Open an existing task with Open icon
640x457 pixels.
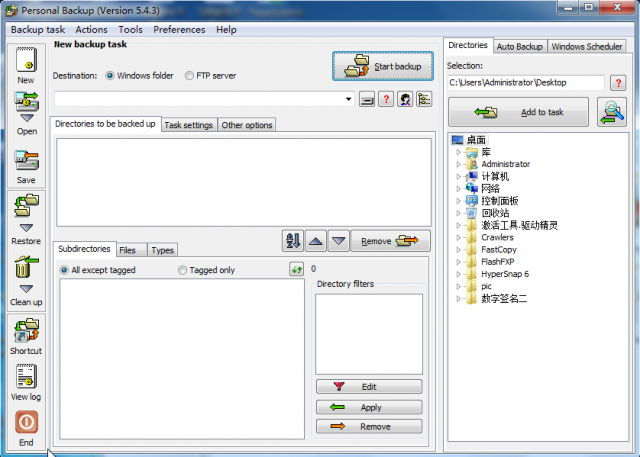coord(26,106)
